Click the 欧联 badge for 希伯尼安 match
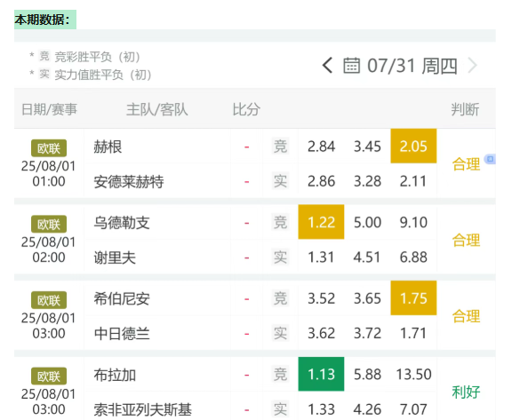 [x=49, y=300]
